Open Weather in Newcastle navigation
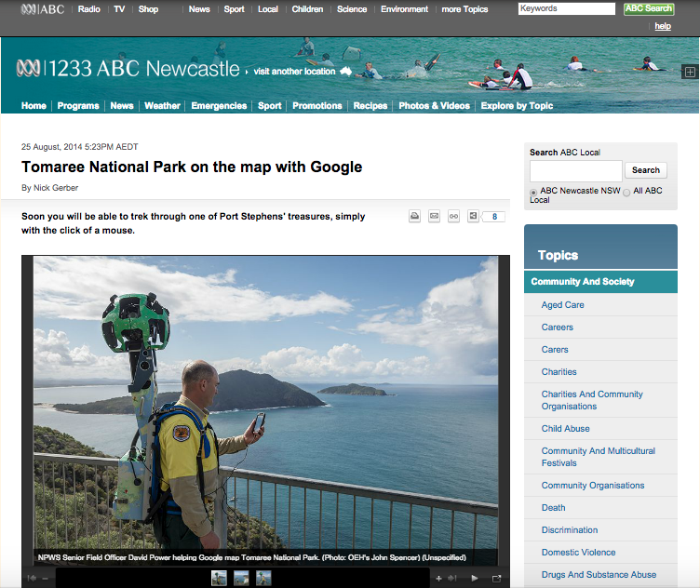This screenshot has width=700, height=588. (162, 106)
